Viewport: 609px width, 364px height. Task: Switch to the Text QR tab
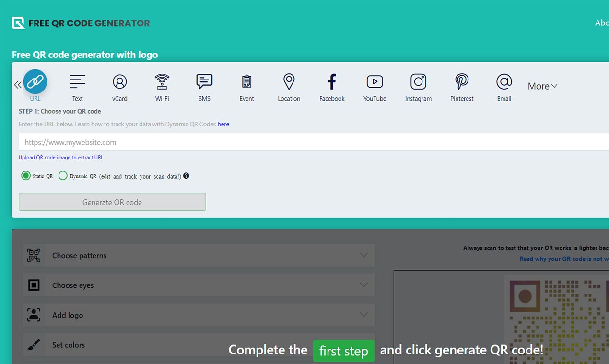pyautogui.click(x=77, y=85)
